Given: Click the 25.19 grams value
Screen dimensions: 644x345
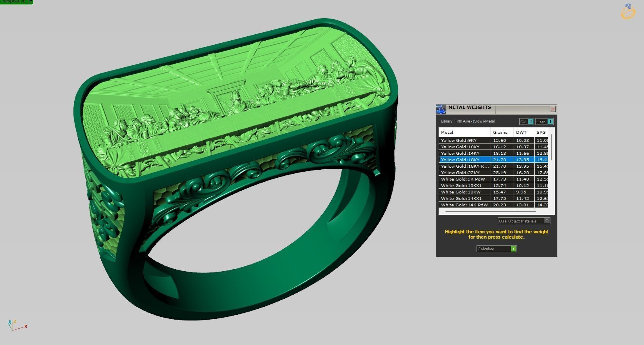Looking at the screenshot, I should click(500, 172).
